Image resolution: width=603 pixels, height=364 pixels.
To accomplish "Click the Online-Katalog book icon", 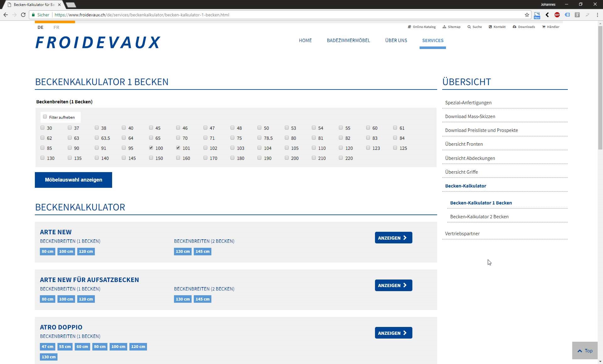I will tap(409, 27).
